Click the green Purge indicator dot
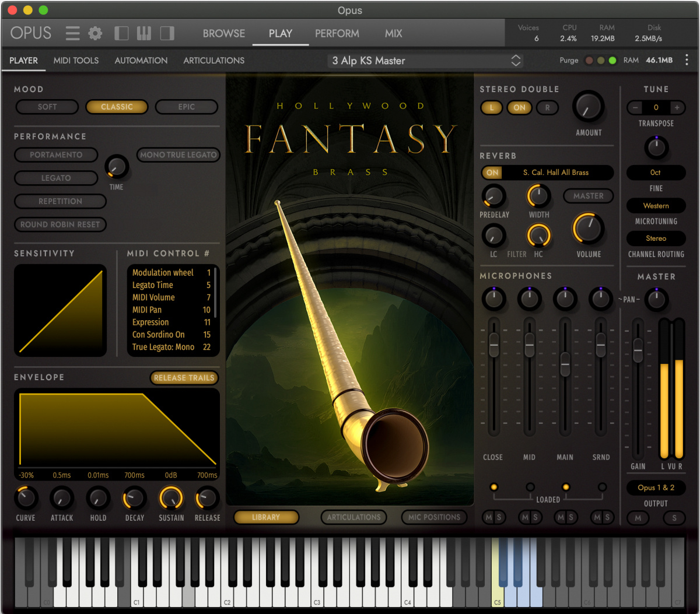The width and height of the screenshot is (700, 614). click(611, 60)
